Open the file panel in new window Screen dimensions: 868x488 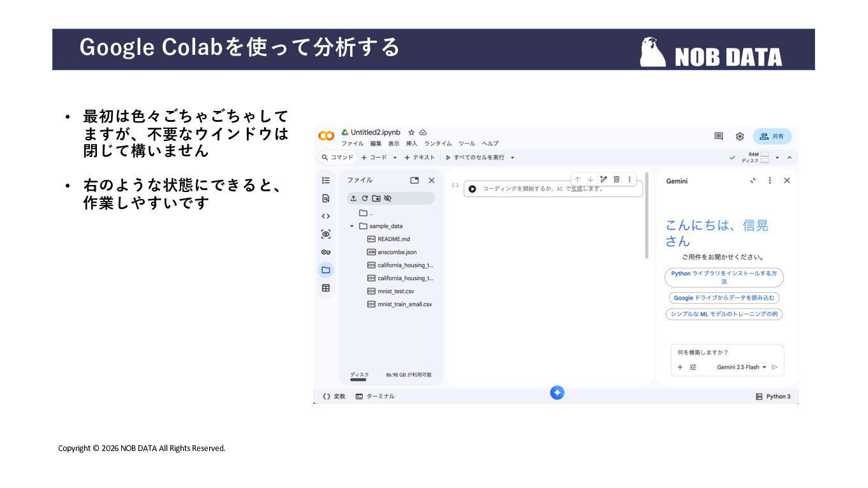click(x=415, y=181)
